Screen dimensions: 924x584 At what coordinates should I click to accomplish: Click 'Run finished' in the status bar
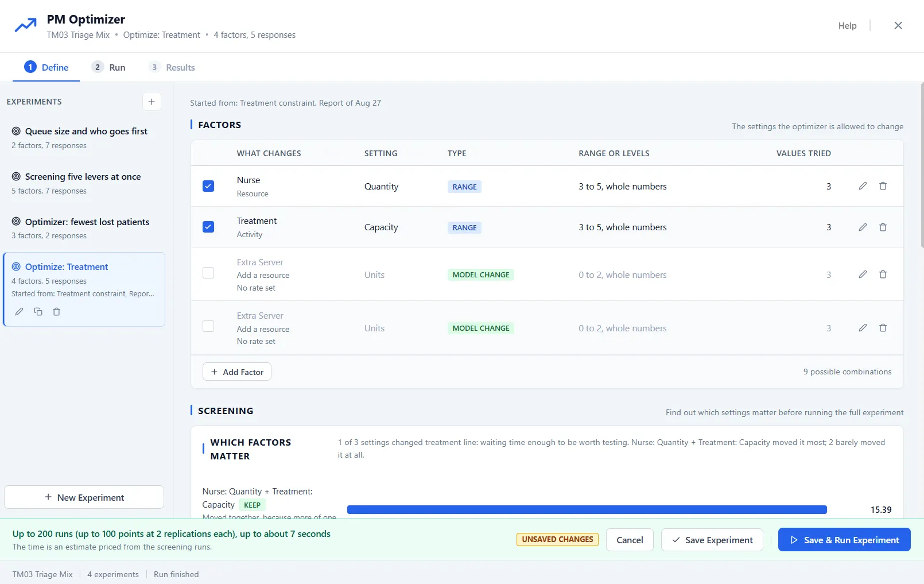(x=176, y=574)
